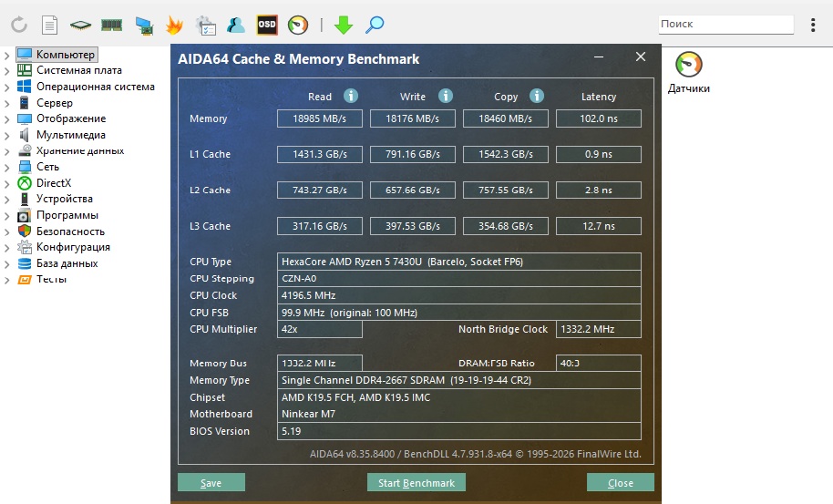The height and width of the screenshot is (504, 833).
Task: Click Memory Latency value 102.0 ns
Action: click(x=599, y=118)
